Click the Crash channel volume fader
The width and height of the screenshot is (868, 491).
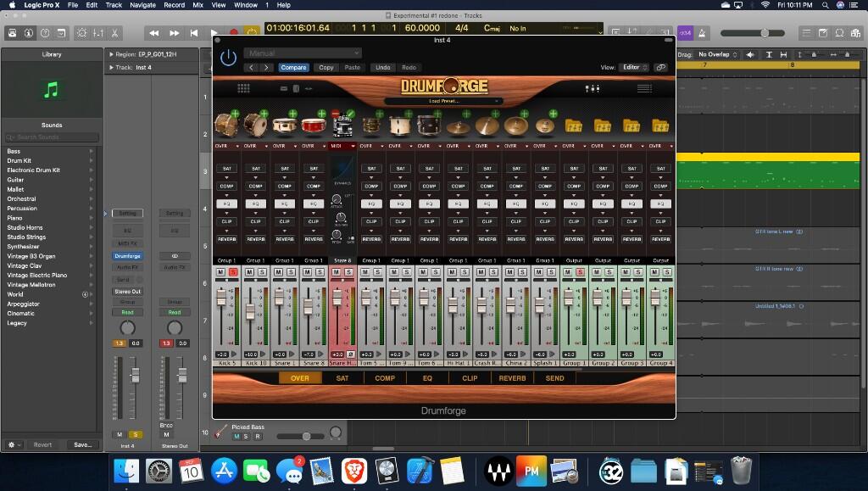click(481, 304)
